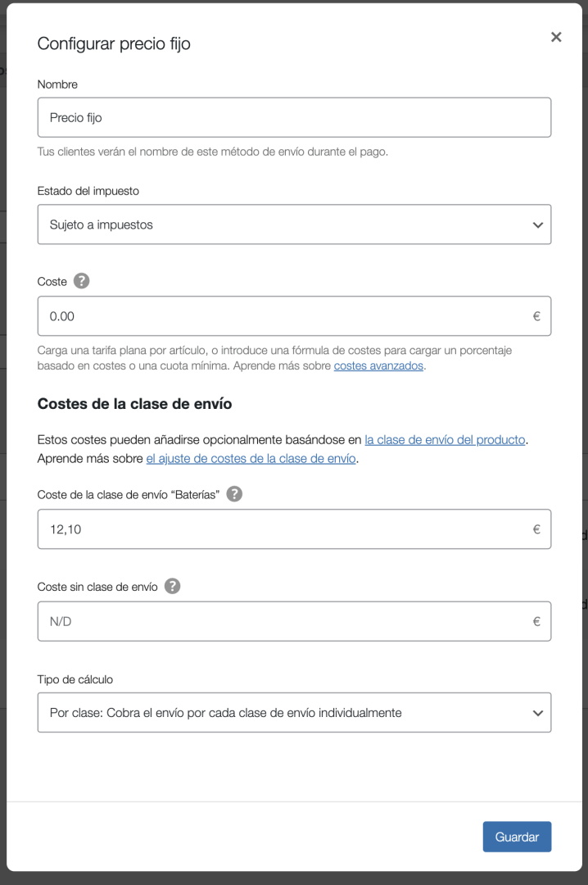
Task: Click the Coste field showing 0.00
Action: (x=294, y=316)
